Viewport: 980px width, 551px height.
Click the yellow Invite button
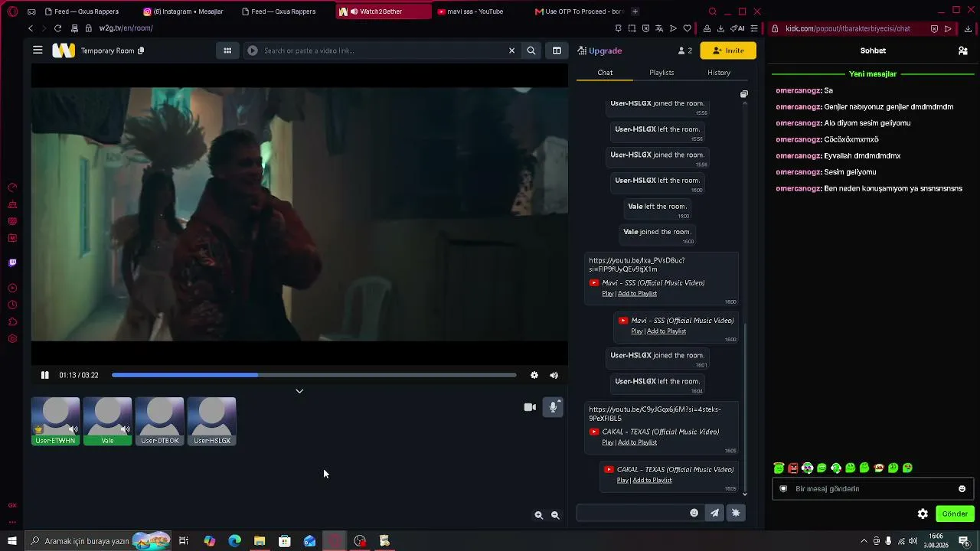tap(728, 51)
